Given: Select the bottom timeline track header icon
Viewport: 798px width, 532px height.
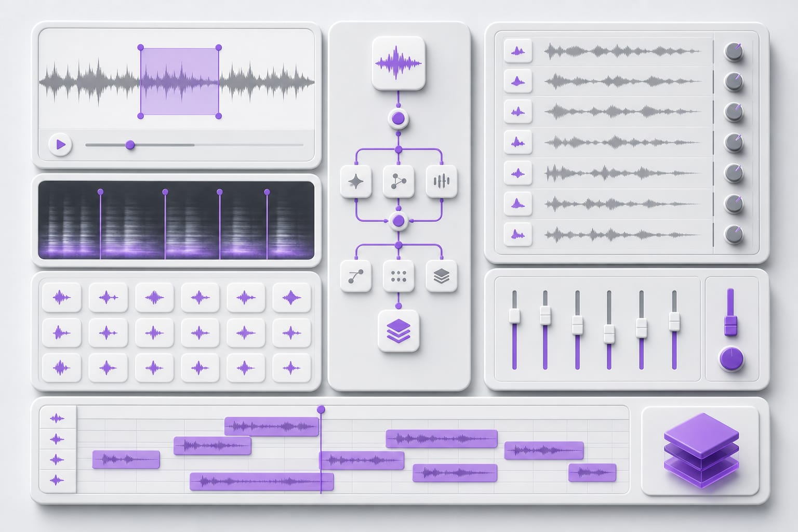Looking at the screenshot, I should coord(57,481).
